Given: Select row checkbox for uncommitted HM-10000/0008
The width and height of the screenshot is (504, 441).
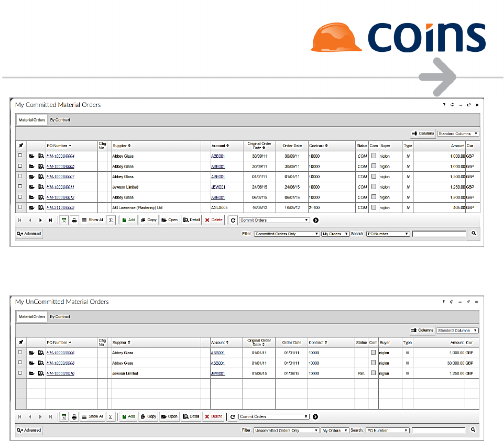Looking at the screenshot, I should point(20,362).
